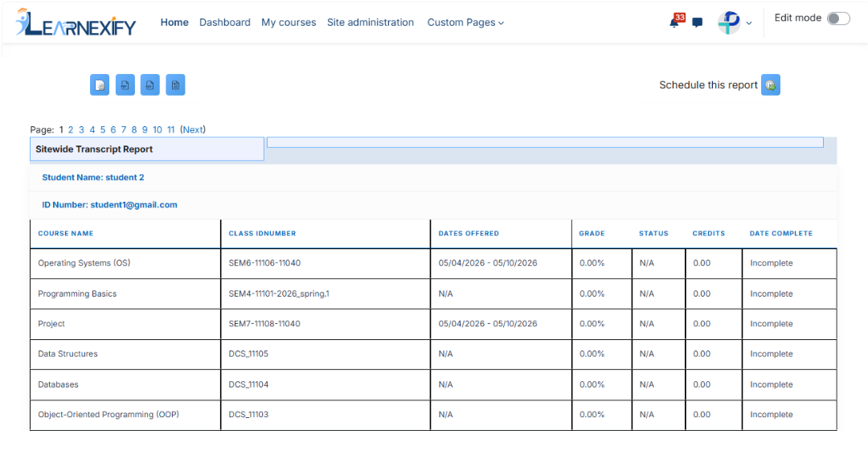Click GRADE column header
Viewport: 868px width, 455px height.
[592, 234]
